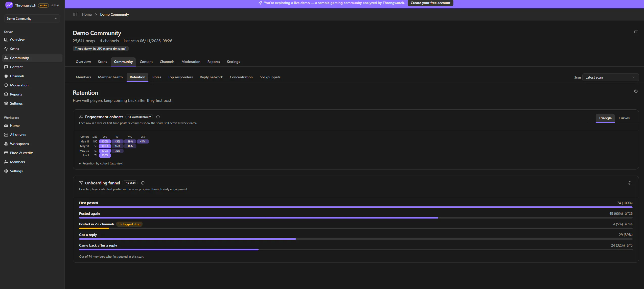This screenshot has width=644, height=289.
Task: Expand Retention by cohort text view
Action: 101,163
